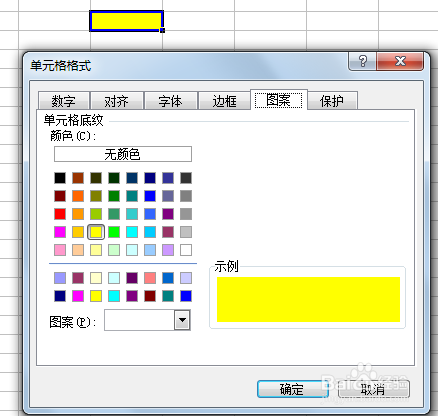Viewport: 438px width, 416px height.
Task: Select the white swatch ending the pastel row
Action: (x=186, y=250)
